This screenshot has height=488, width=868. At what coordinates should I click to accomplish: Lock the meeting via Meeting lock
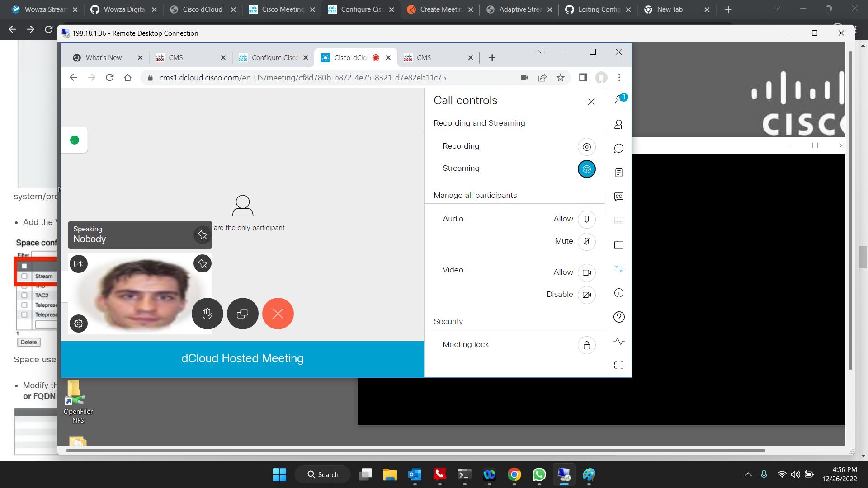pos(586,345)
